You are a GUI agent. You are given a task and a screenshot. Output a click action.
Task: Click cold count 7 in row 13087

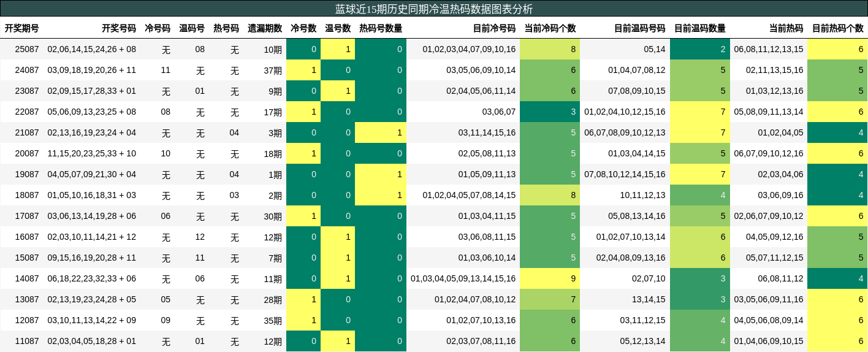550,299
